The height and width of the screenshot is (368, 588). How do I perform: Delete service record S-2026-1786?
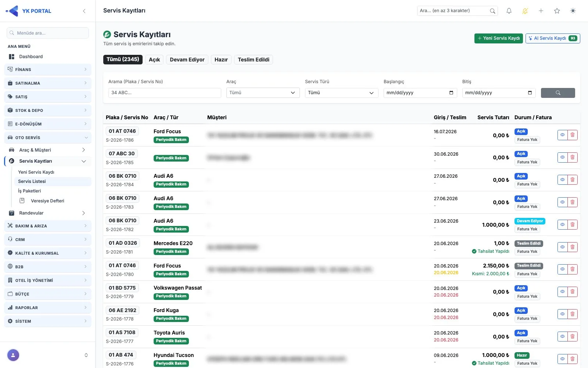click(573, 135)
